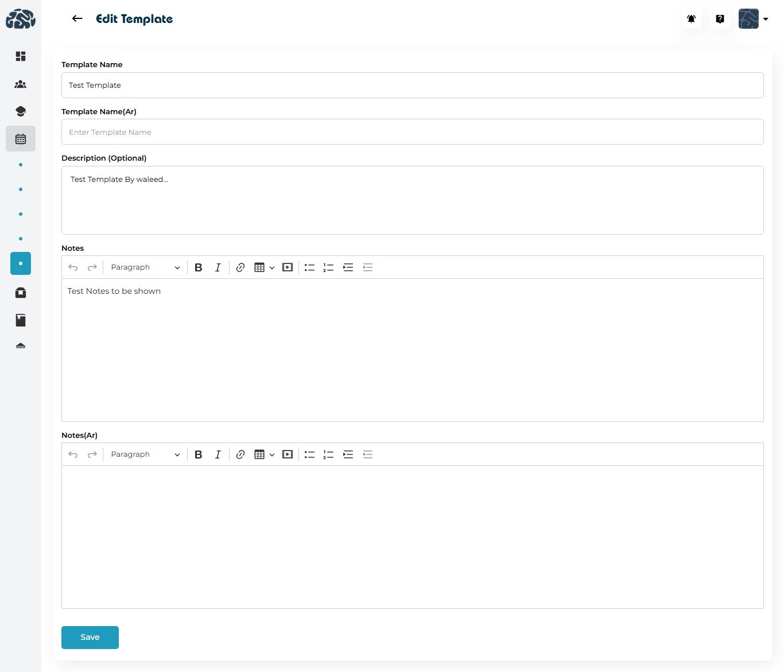Click the Save button
Image resolution: width=784 pixels, height=672 pixels.
tap(90, 638)
